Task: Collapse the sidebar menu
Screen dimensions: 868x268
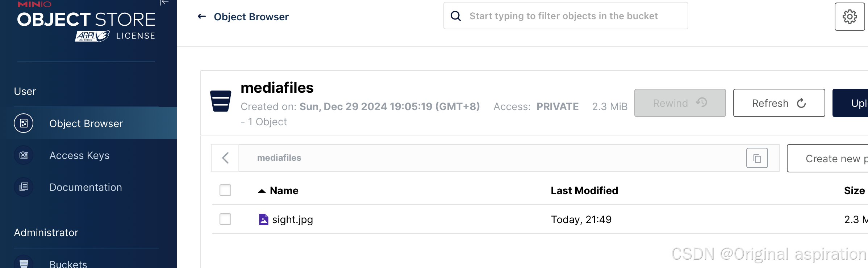Action: (164, 3)
